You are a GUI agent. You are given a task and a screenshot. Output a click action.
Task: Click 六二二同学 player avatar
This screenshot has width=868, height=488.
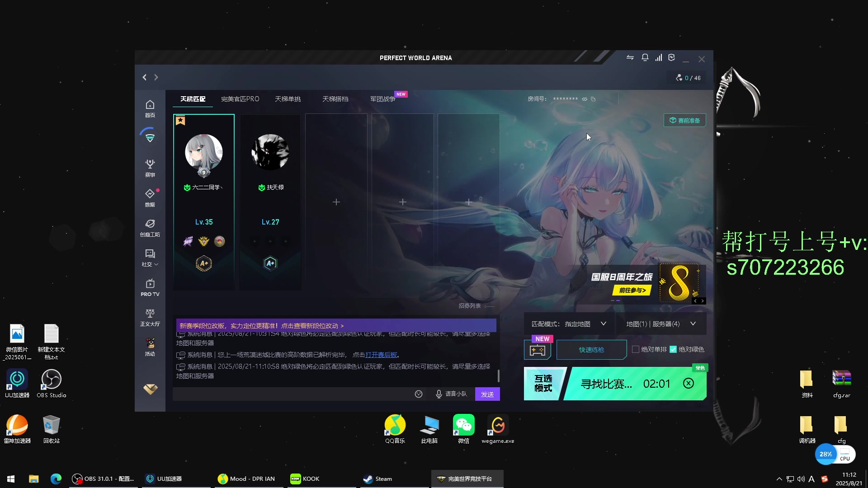pos(204,153)
